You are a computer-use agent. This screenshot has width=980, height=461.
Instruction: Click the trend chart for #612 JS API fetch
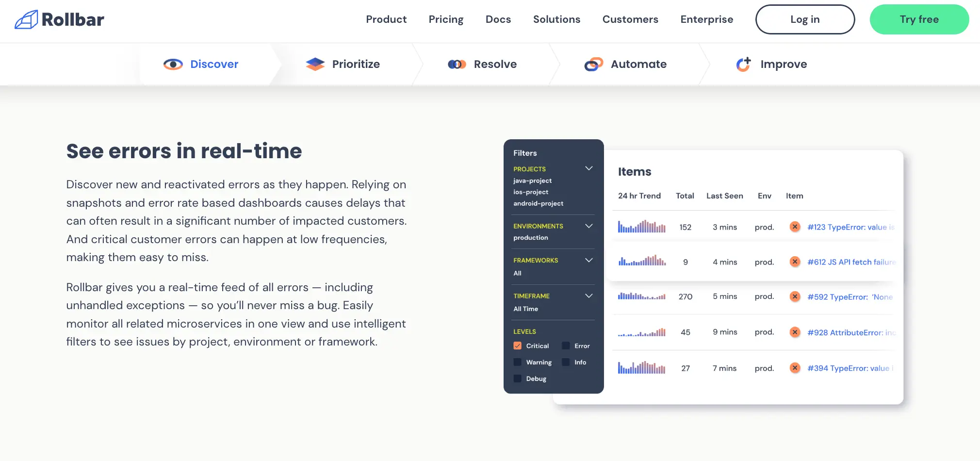pos(641,261)
